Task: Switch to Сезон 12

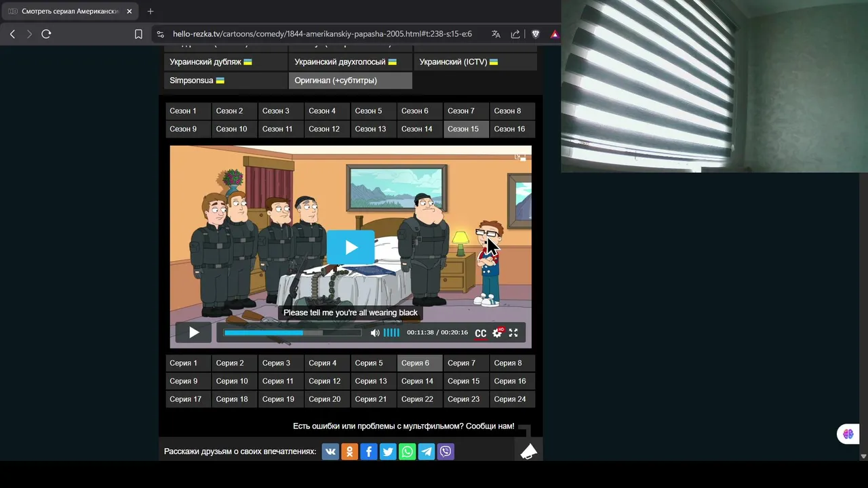Action: (x=327, y=129)
